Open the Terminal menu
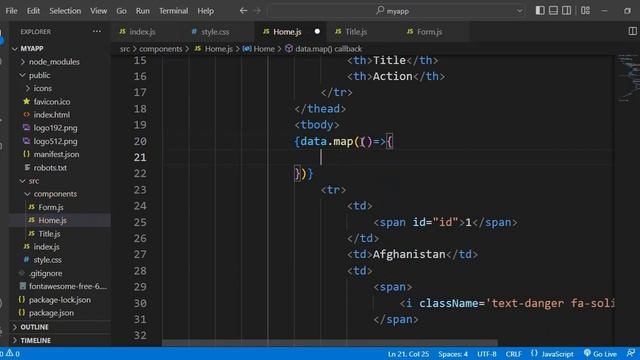640x360 pixels. pyautogui.click(x=173, y=11)
